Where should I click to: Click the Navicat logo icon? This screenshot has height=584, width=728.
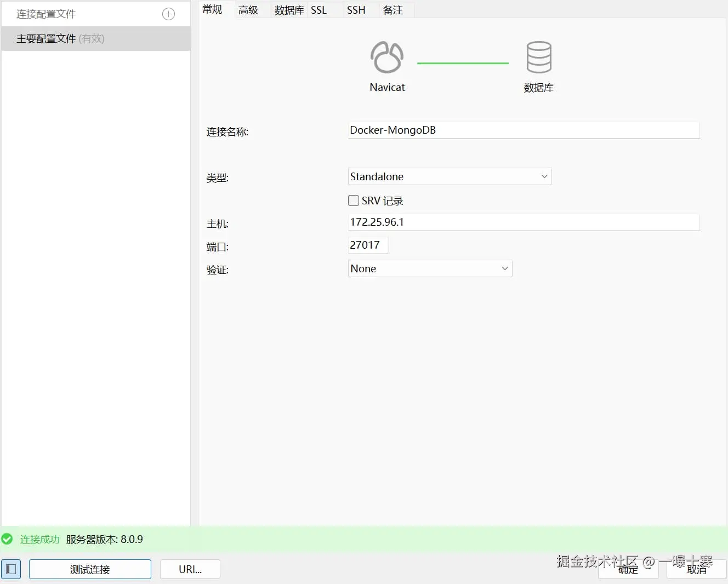(387, 58)
